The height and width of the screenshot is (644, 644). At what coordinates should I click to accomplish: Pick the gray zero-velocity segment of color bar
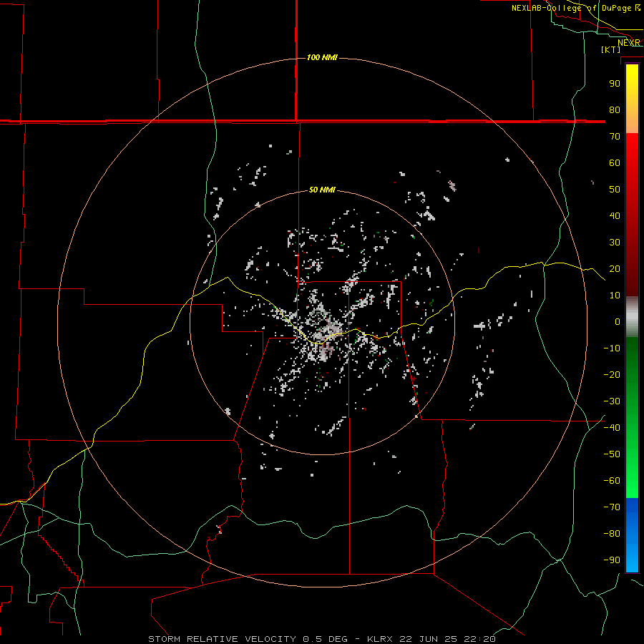point(632,317)
